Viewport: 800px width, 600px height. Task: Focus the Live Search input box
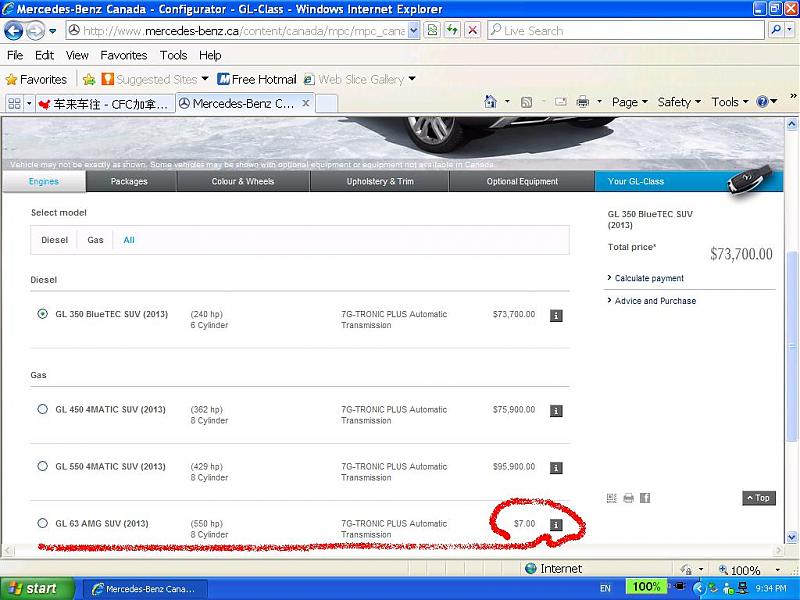pyautogui.click(x=626, y=31)
